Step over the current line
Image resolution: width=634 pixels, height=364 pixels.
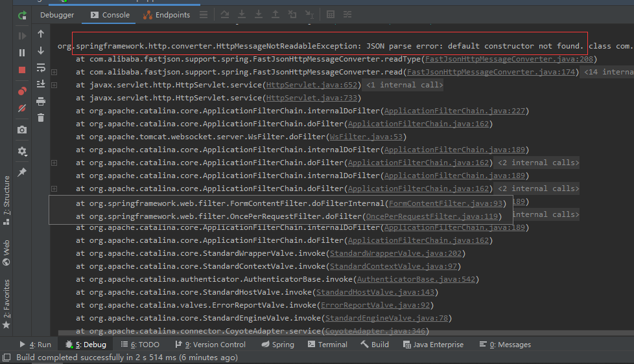[225, 15]
